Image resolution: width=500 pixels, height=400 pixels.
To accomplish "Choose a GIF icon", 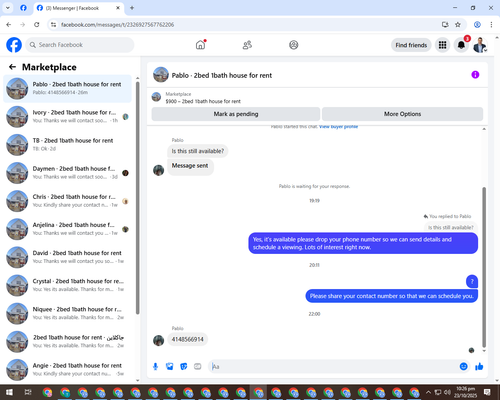I will coord(198,367).
